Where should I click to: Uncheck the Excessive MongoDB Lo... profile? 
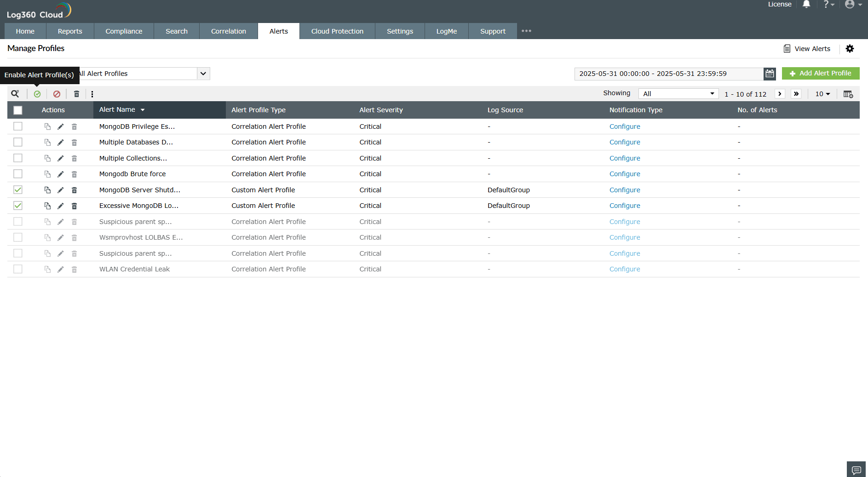(x=17, y=206)
